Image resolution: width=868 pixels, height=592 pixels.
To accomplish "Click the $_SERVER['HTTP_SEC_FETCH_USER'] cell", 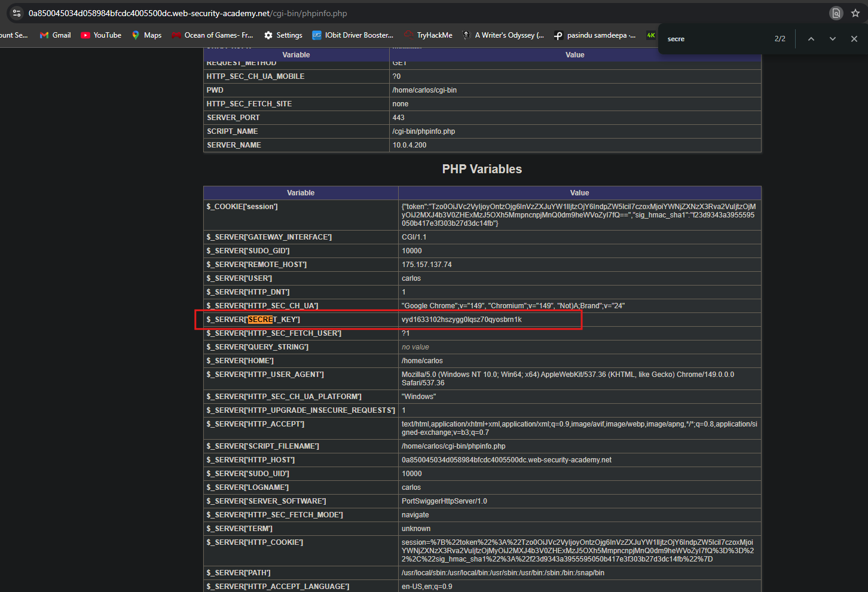I will pos(301,333).
